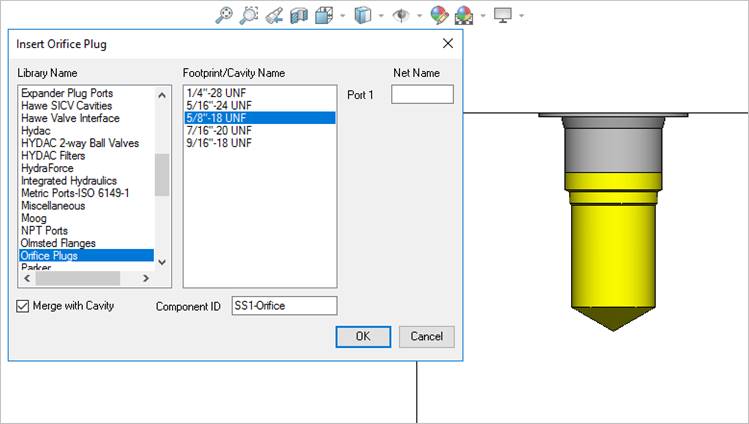The image size is (749, 424).
Task: Click the Apply Scene icon
Action: 464,16
